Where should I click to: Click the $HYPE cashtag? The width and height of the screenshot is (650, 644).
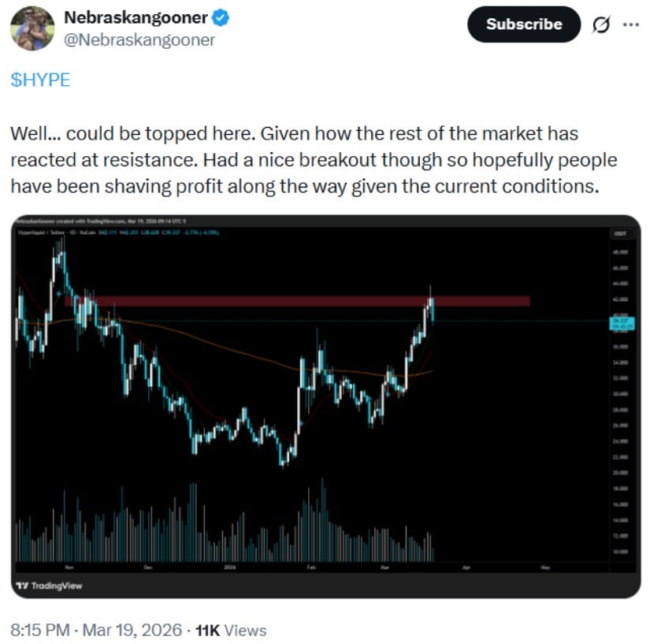(x=40, y=80)
